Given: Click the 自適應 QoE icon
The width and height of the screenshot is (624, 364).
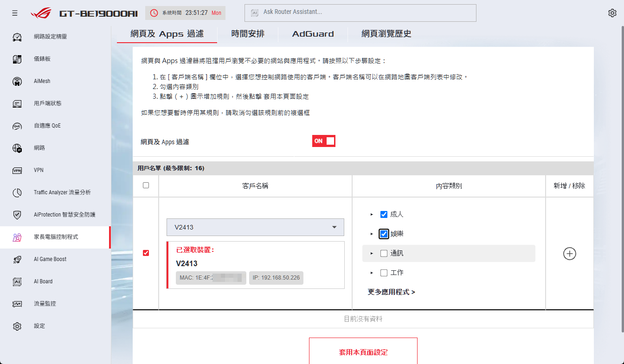Looking at the screenshot, I should point(17,126).
